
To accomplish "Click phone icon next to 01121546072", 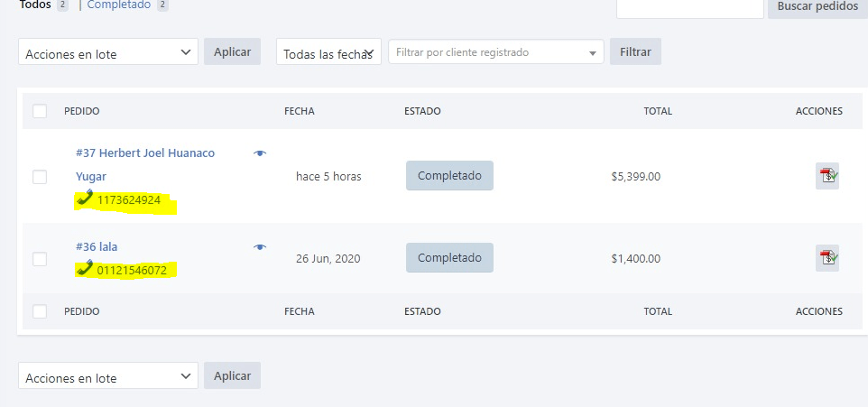I will coord(84,268).
